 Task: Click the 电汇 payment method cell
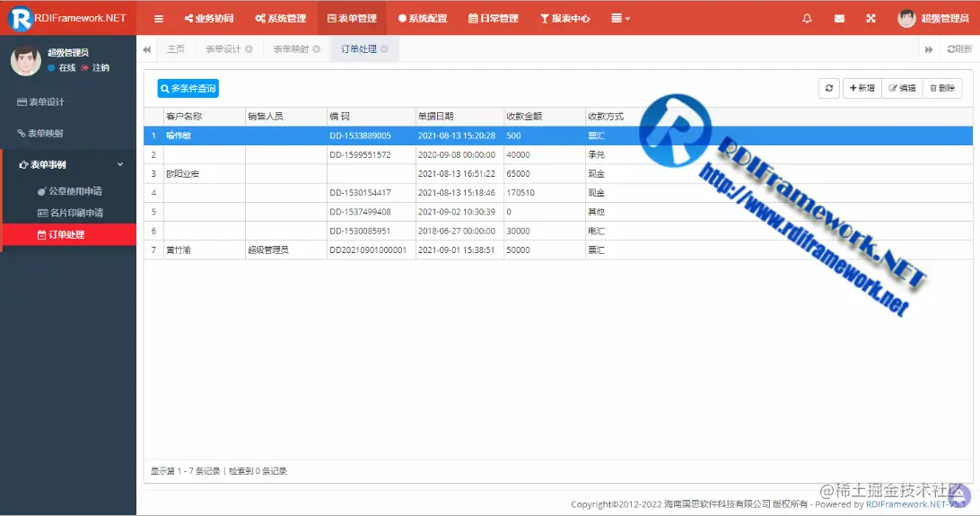click(x=596, y=231)
